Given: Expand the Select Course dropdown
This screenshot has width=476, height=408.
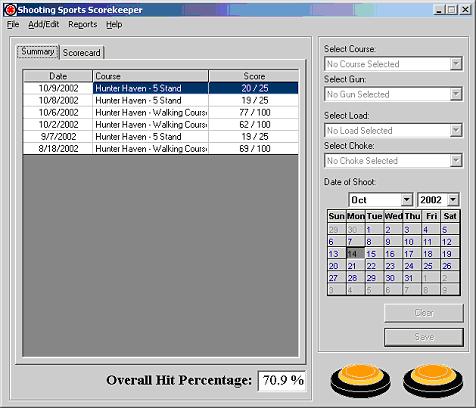Looking at the screenshot, I should click(x=456, y=64).
